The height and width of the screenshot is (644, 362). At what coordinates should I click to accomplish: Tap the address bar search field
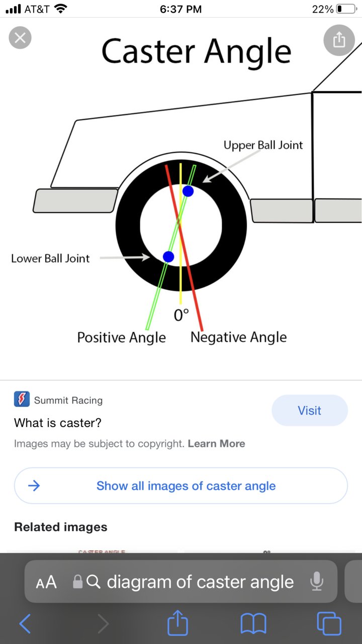pyautogui.click(x=181, y=582)
